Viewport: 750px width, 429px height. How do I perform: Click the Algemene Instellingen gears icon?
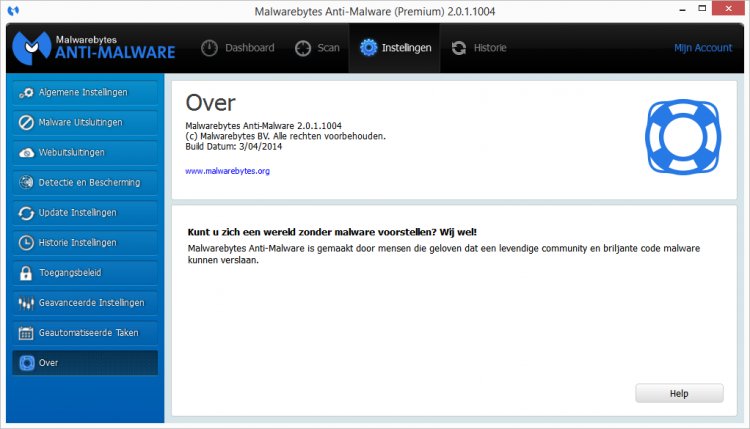[26, 93]
